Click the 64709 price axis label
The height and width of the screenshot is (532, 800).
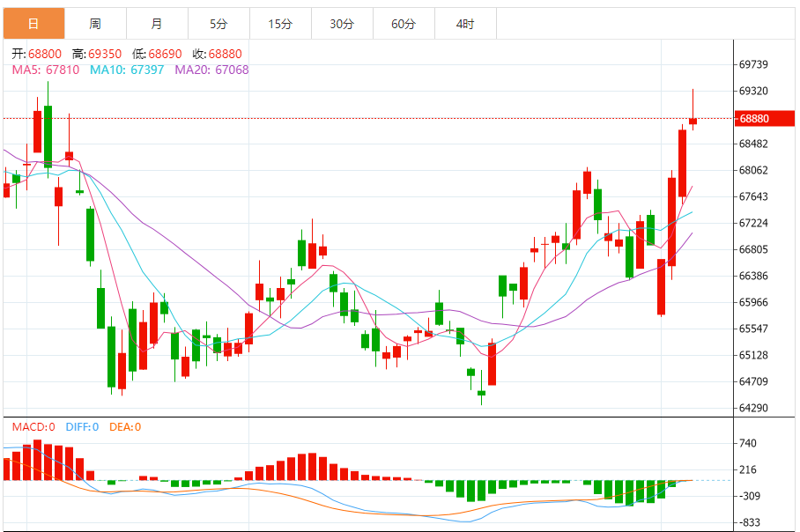point(753,381)
